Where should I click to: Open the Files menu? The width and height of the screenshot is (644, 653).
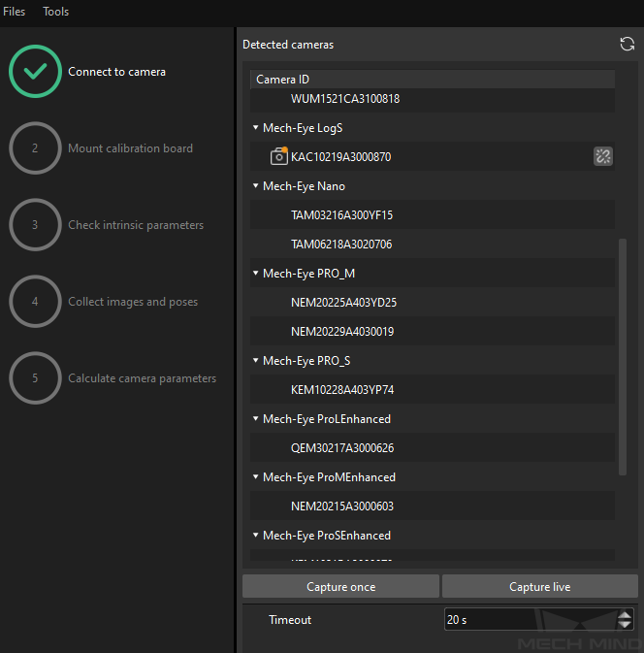point(15,12)
